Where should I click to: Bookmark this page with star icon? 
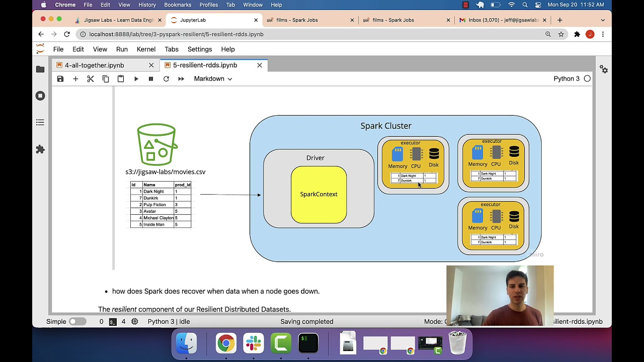tap(561, 34)
